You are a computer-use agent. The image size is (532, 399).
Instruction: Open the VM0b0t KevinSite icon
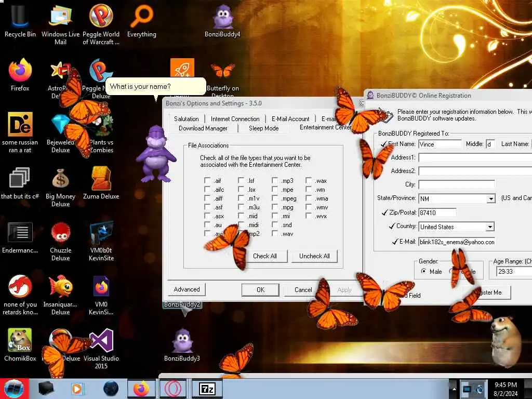[101, 241]
